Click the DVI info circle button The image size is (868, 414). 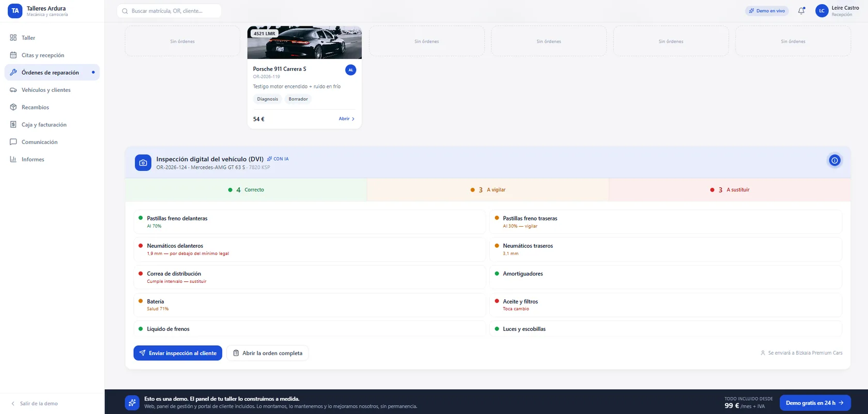point(834,161)
